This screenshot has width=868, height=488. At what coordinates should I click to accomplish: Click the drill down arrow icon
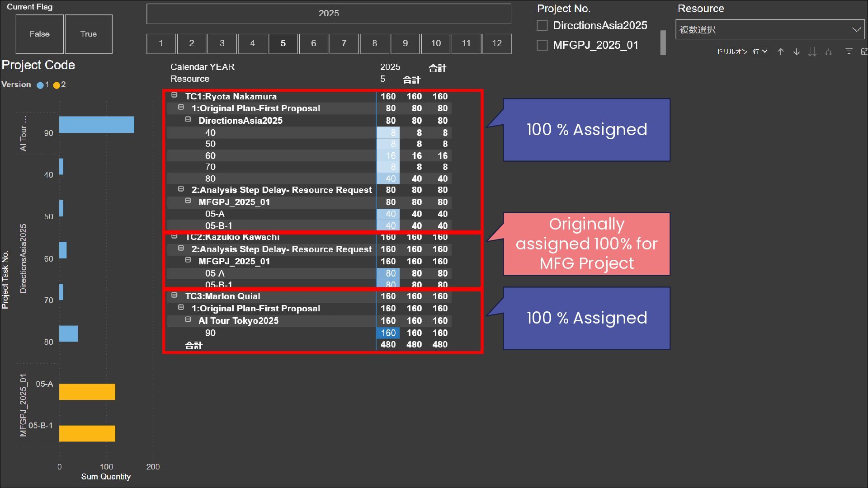(x=797, y=52)
